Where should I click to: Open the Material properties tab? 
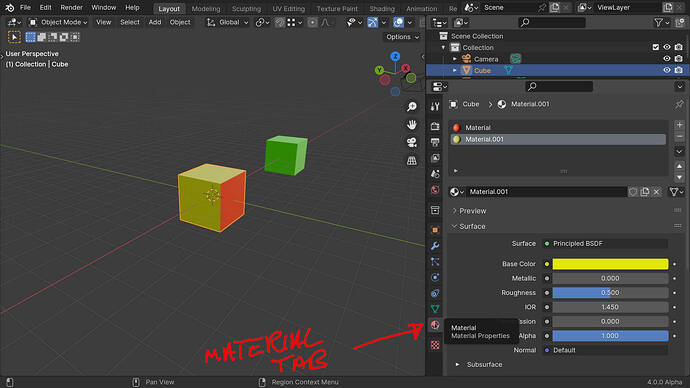[435, 325]
